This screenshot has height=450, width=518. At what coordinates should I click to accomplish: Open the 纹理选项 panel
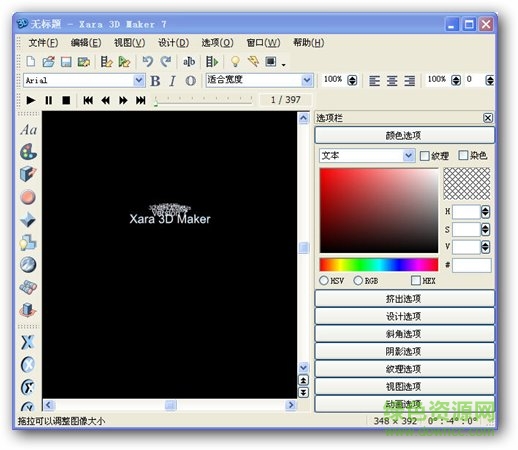point(404,369)
